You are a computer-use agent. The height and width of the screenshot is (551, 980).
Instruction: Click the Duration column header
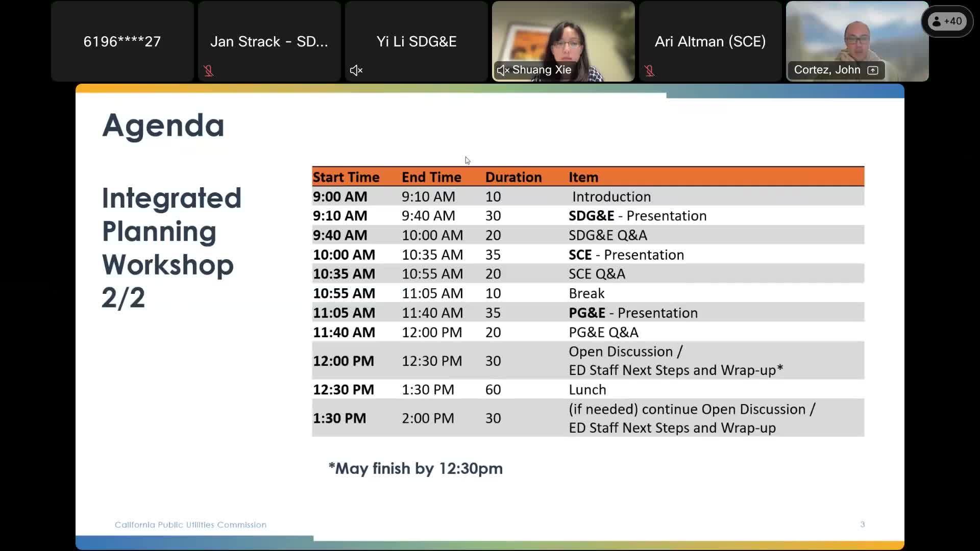coord(513,177)
